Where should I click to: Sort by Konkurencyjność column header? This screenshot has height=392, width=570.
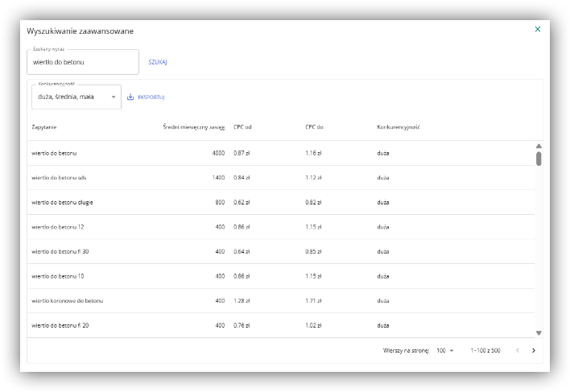tap(399, 127)
